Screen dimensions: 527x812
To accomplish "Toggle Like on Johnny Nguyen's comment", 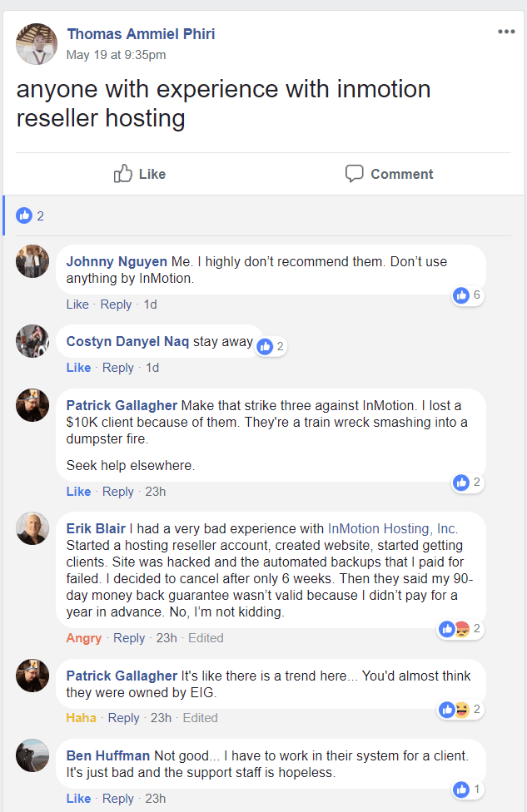I will 77,304.
